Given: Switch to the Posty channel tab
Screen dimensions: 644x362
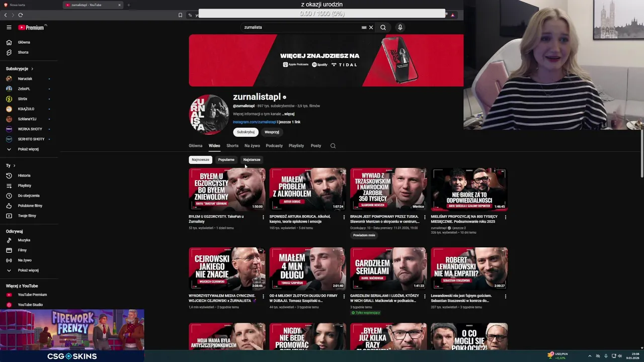Looking at the screenshot, I should pyautogui.click(x=315, y=146).
